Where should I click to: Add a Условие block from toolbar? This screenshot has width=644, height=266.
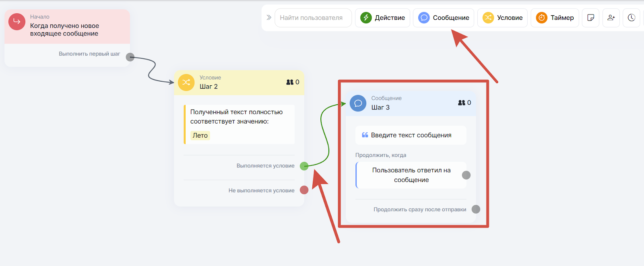tap(502, 18)
